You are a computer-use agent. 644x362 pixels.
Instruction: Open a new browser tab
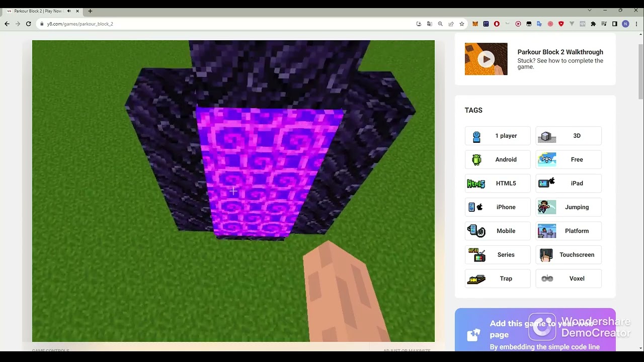(x=90, y=11)
